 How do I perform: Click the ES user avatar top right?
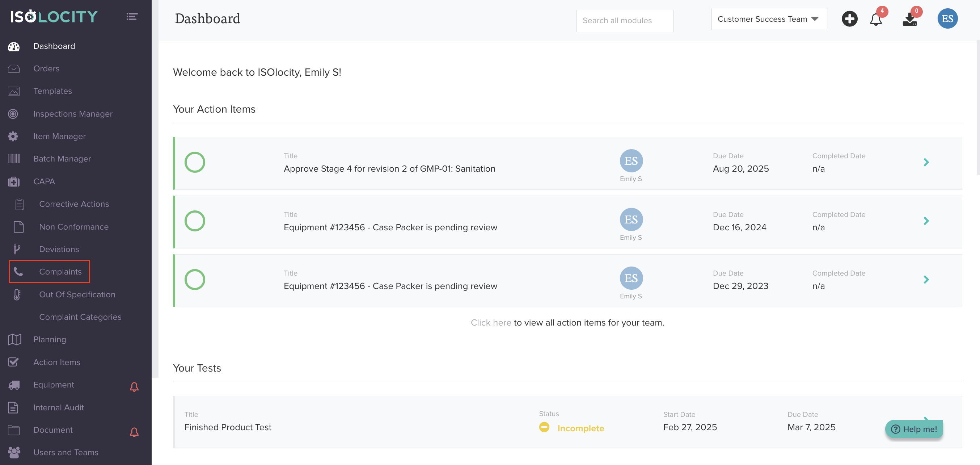click(947, 19)
